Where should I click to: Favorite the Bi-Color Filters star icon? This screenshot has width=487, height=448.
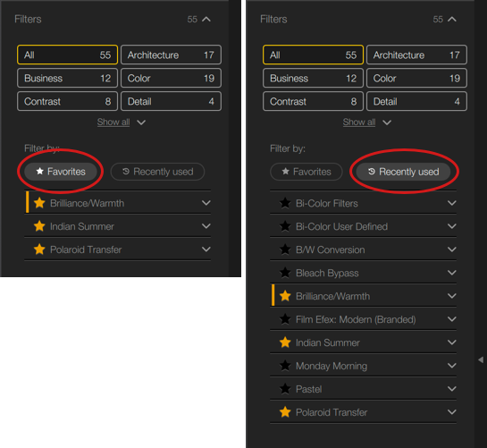(x=285, y=203)
